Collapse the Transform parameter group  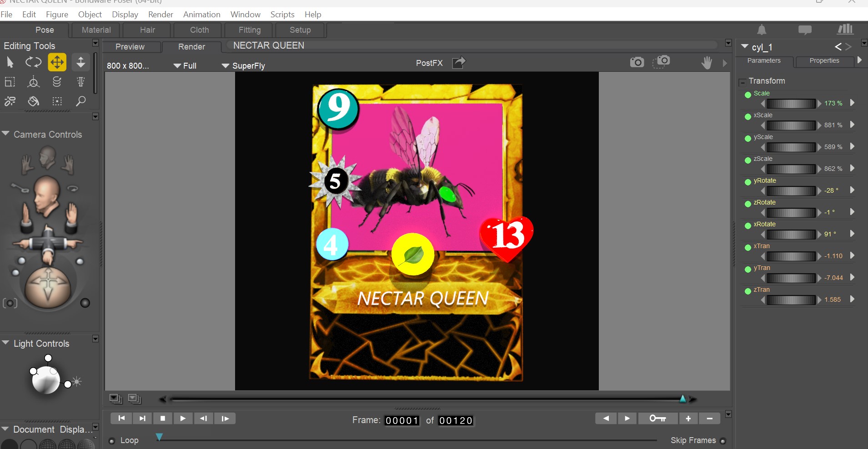(x=743, y=82)
